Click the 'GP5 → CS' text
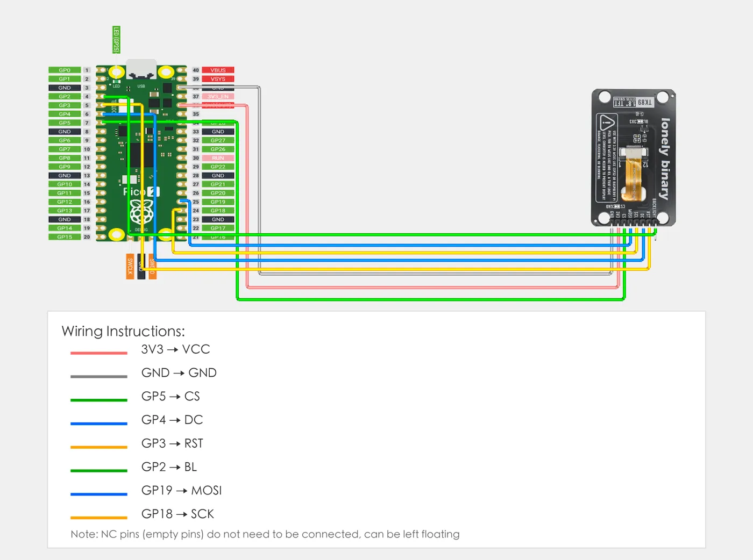This screenshot has width=753, height=560. pyautogui.click(x=171, y=396)
